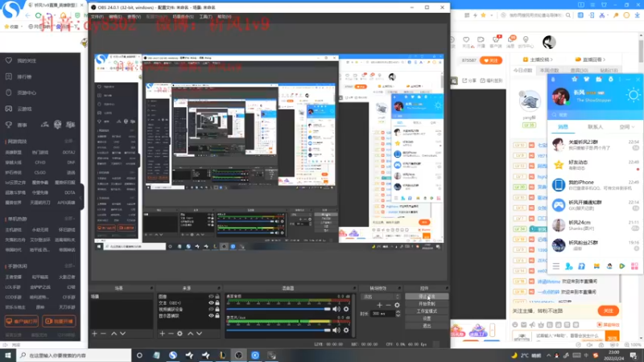
Task: Enable studio mode in OBS controls
Action: [x=427, y=311]
